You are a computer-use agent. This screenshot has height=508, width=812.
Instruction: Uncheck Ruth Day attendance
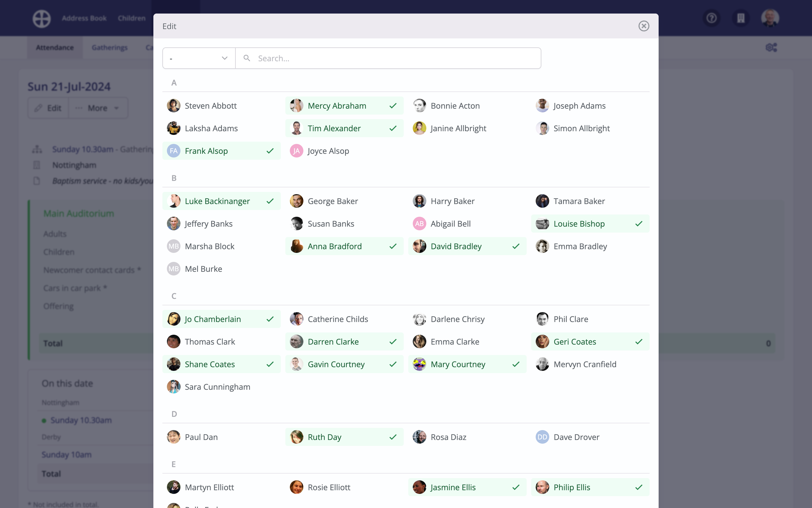[344, 437]
